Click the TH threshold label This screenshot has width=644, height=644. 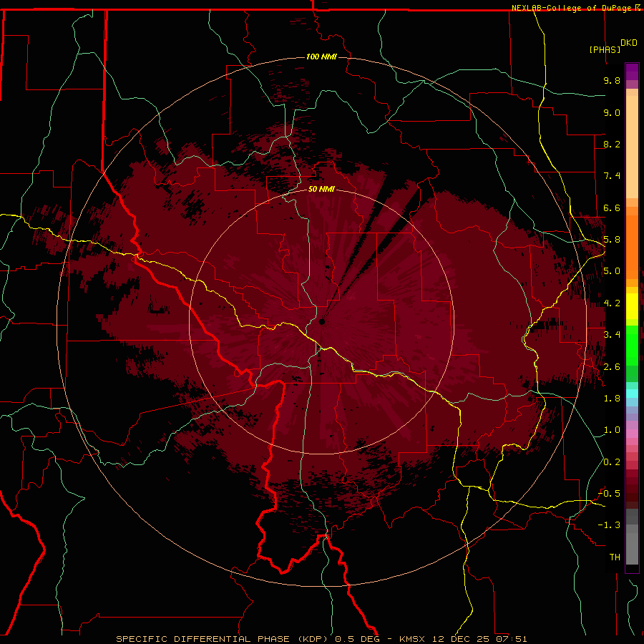coord(615,557)
